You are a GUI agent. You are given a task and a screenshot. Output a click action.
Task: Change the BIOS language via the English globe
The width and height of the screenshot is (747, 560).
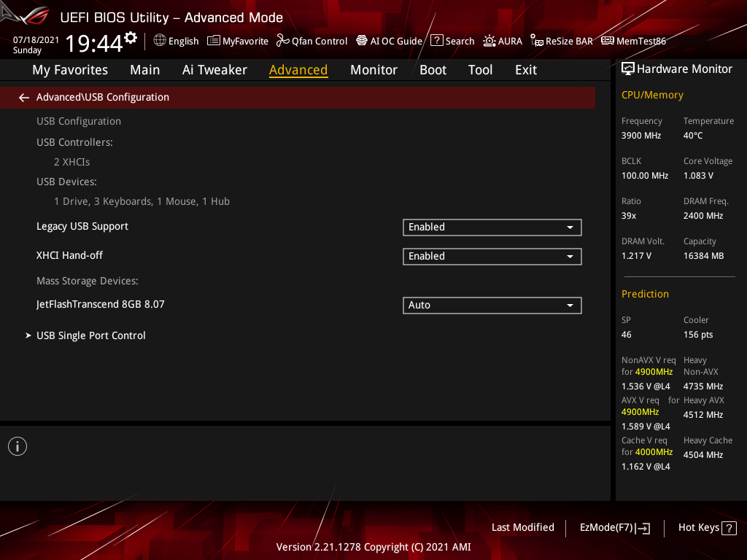point(176,41)
